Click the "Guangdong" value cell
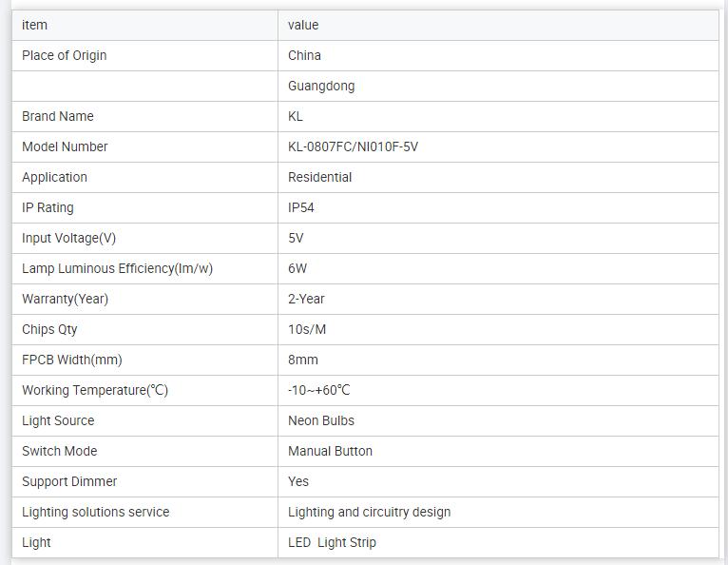Viewport: 728px width, 565px height. pos(321,86)
